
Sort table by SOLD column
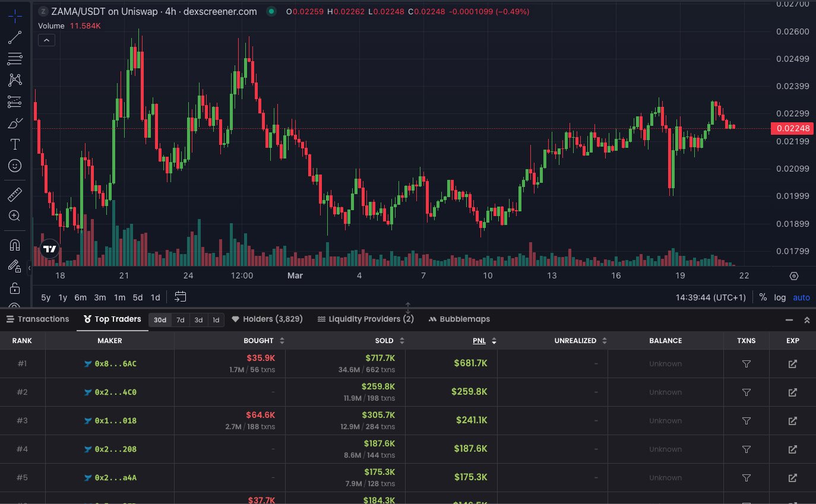[x=388, y=341]
